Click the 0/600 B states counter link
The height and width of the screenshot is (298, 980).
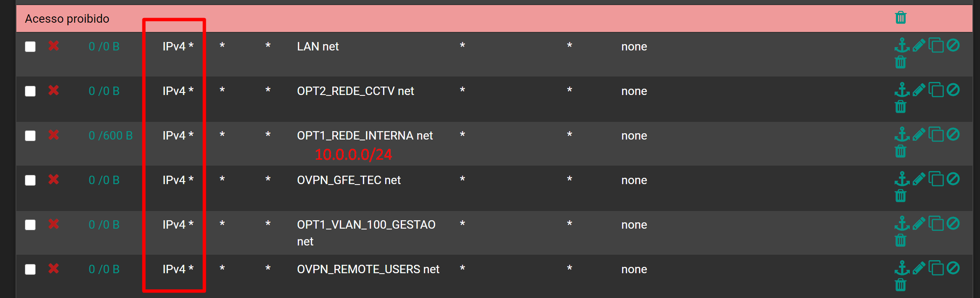[x=111, y=135]
